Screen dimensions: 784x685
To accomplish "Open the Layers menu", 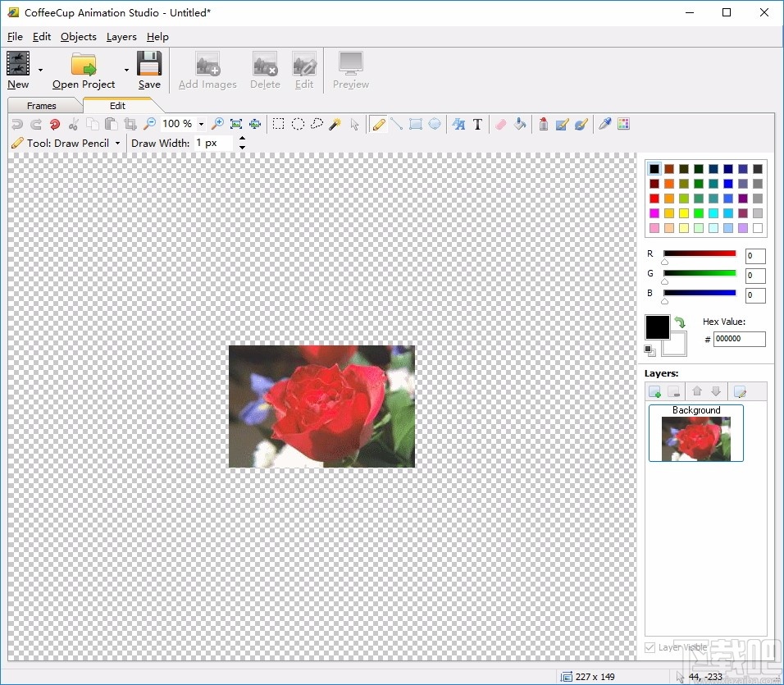I will point(121,37).
